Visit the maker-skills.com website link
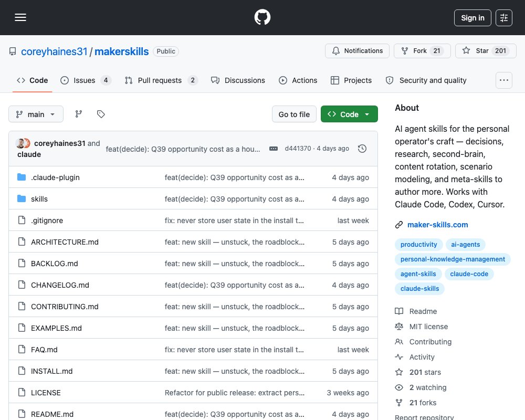525x420 pixels. (437, 225)
